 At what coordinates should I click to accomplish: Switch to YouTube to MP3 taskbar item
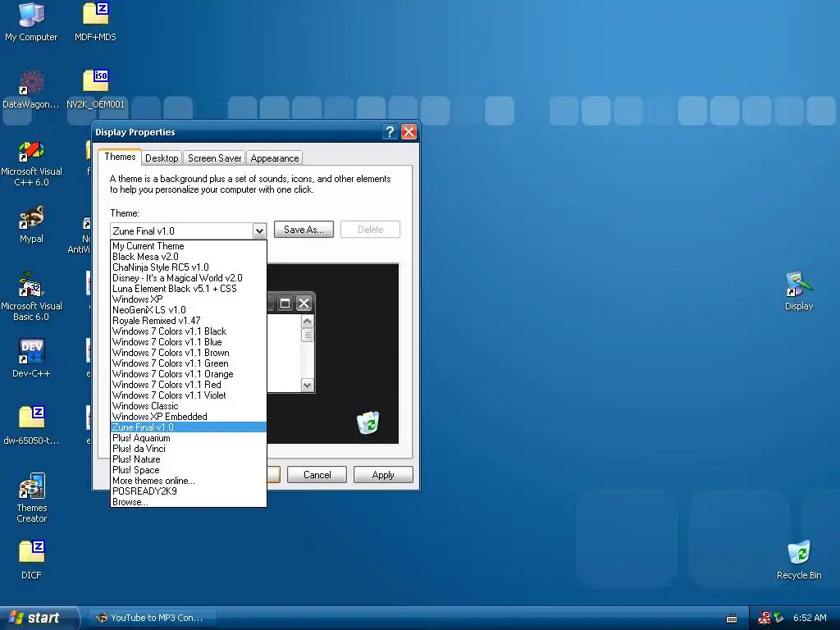[152, 618]
